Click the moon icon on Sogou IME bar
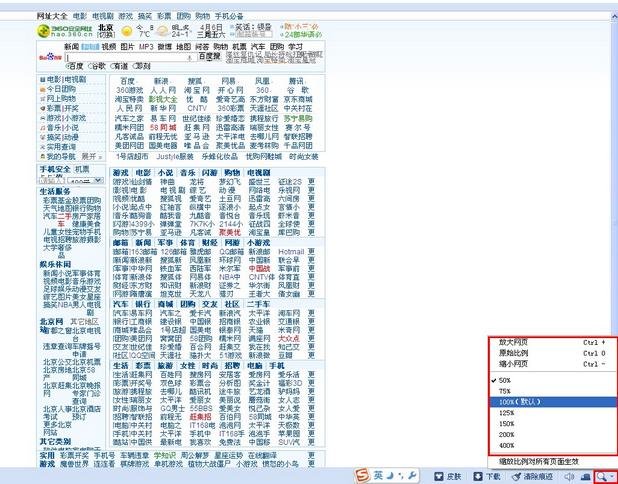The image size is (618, 484). pos(389,475)
